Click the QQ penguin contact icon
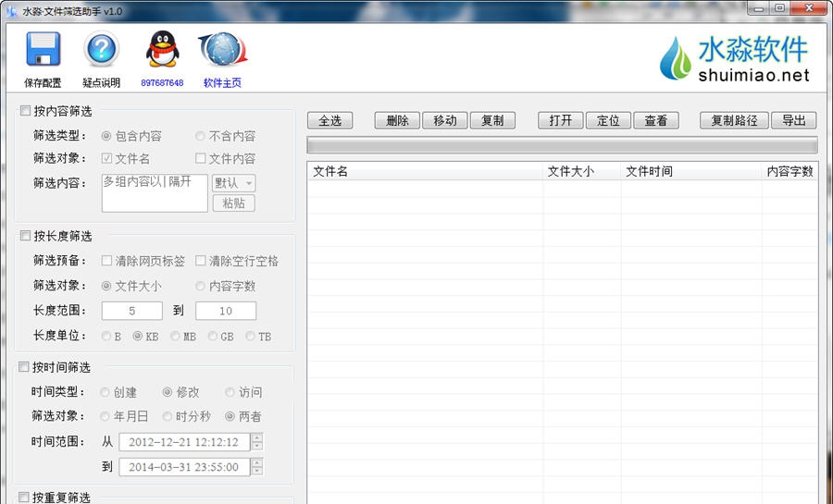 click(x=162, y=49)
